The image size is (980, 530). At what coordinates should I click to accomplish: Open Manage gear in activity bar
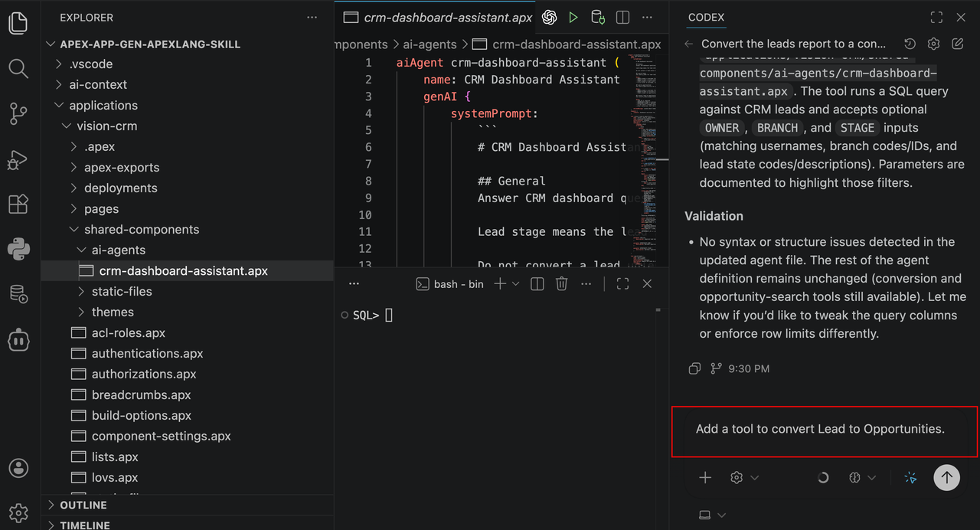coord(18,512)
